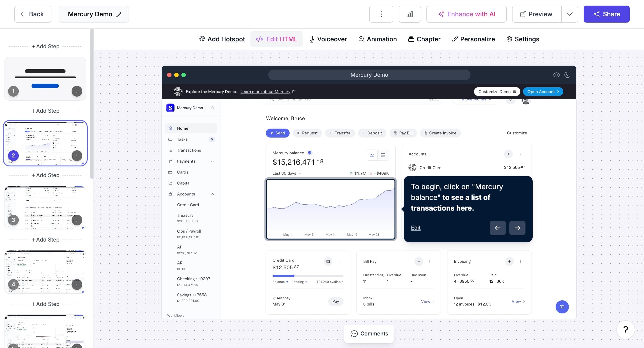Click the plus icon in Invoicing card
Image resolution: width=644 pixels, height=348 pixels.
(509, 261)
